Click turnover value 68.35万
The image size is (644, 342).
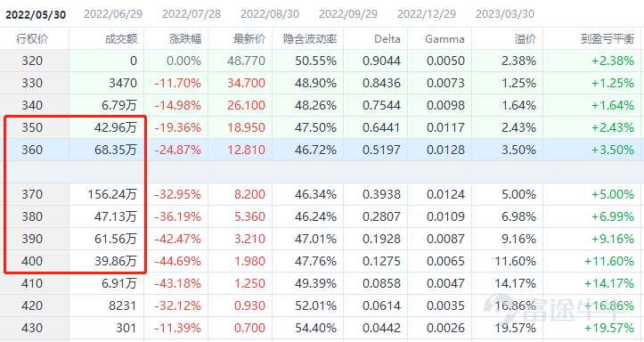116,150
